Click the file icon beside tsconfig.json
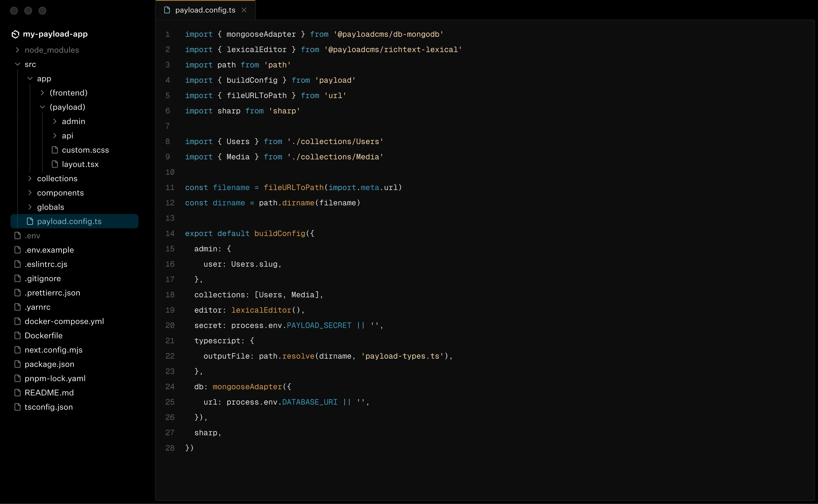 (17, 407)
